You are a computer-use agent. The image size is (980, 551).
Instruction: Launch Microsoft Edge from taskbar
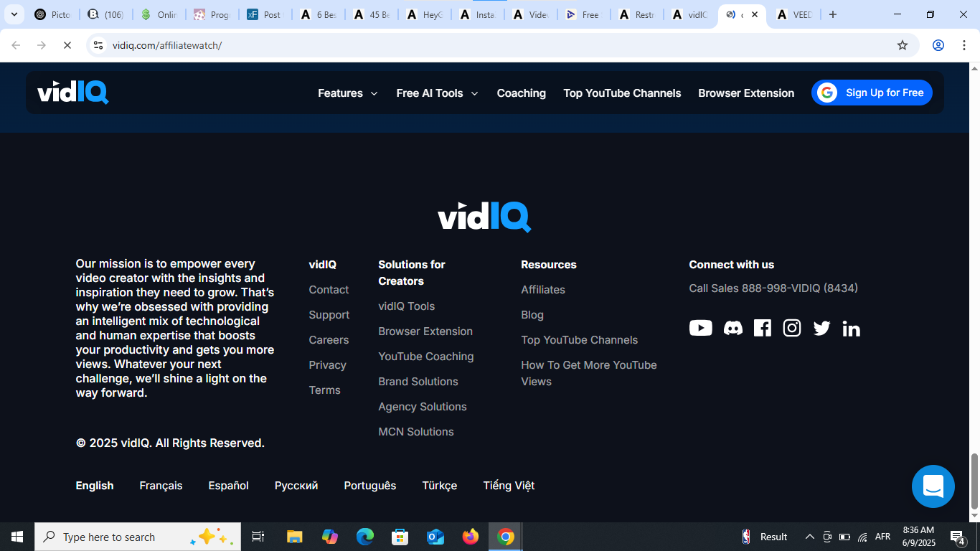(x=365, y=537)
